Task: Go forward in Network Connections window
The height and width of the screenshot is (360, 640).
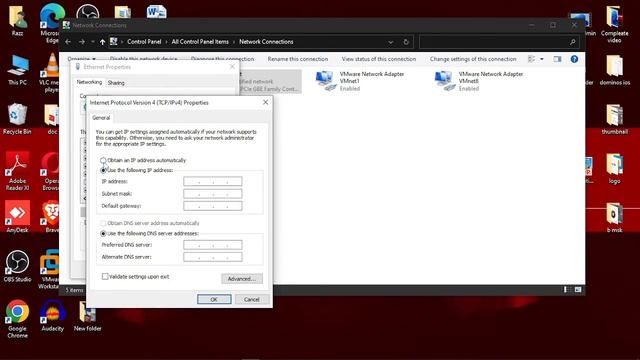Action: point(82,42)
